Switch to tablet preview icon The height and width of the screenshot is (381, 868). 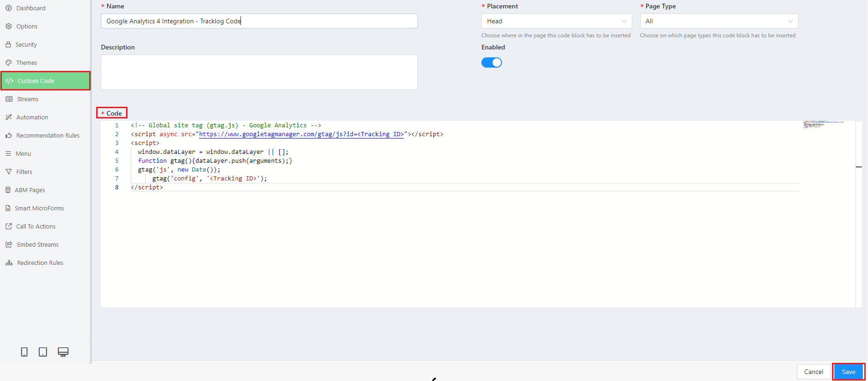coord(43,352)
